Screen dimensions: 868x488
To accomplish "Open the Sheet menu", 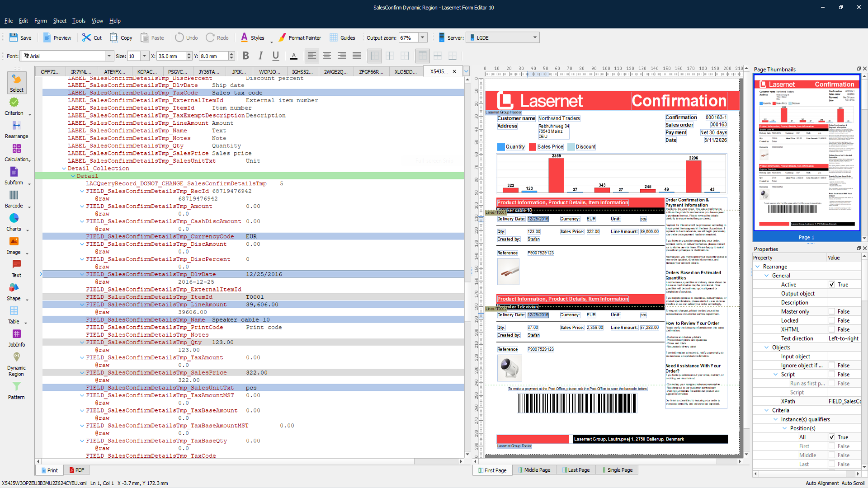I will (60, 21).
